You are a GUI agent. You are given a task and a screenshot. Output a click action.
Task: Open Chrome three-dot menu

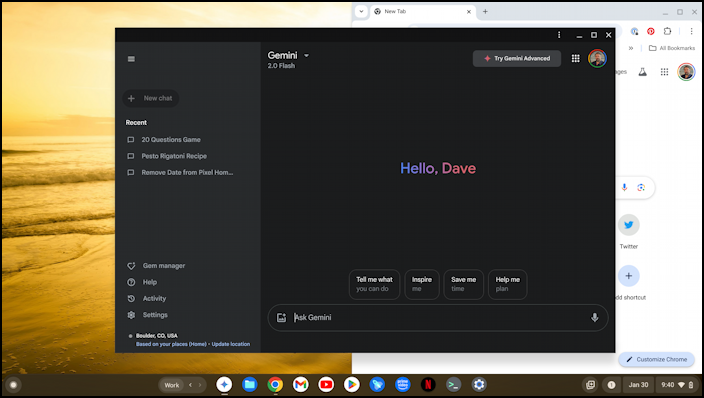click(691, 31)
